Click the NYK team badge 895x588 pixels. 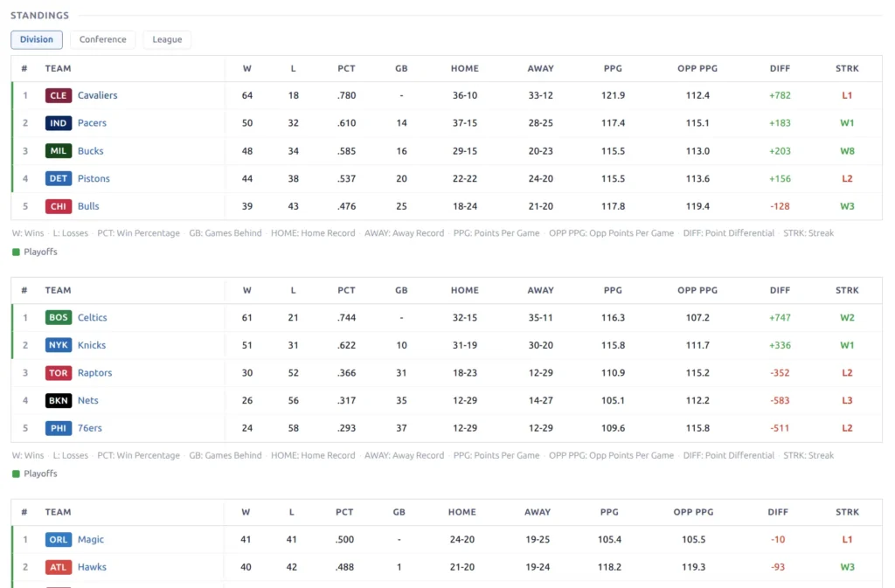click(59, 345)
